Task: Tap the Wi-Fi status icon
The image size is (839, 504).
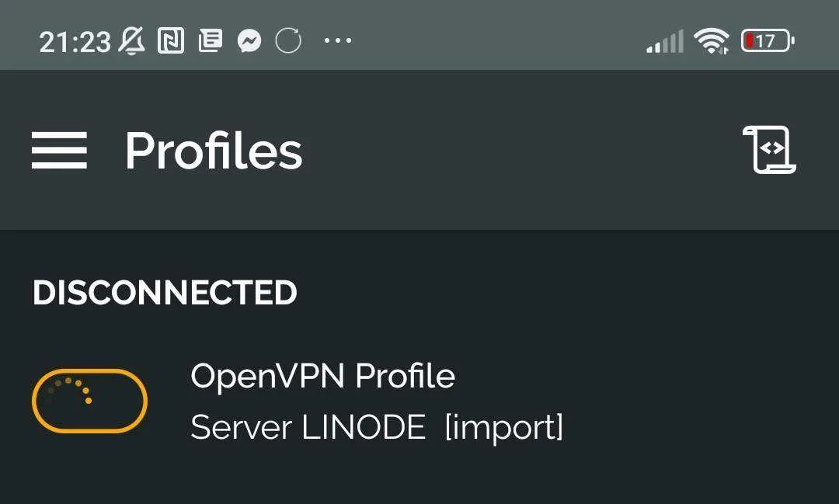Action: (x=711, y=40)
